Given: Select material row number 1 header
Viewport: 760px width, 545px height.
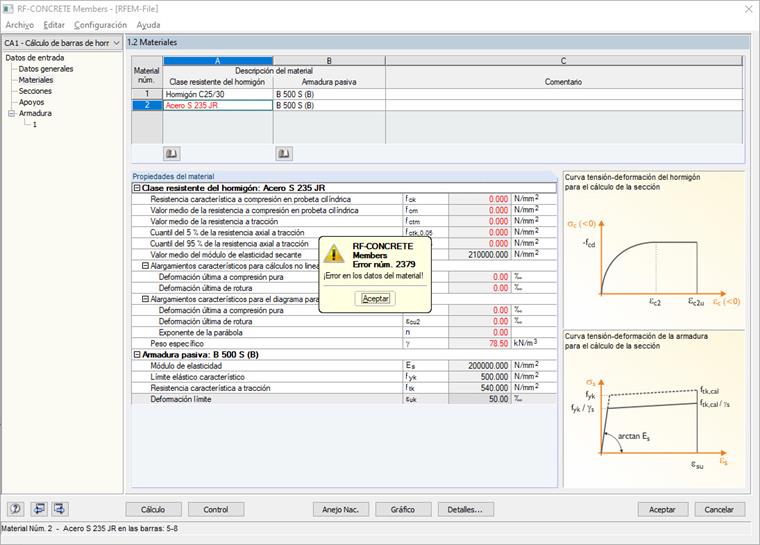Looking at the screenshot, I should coord(147,94).
